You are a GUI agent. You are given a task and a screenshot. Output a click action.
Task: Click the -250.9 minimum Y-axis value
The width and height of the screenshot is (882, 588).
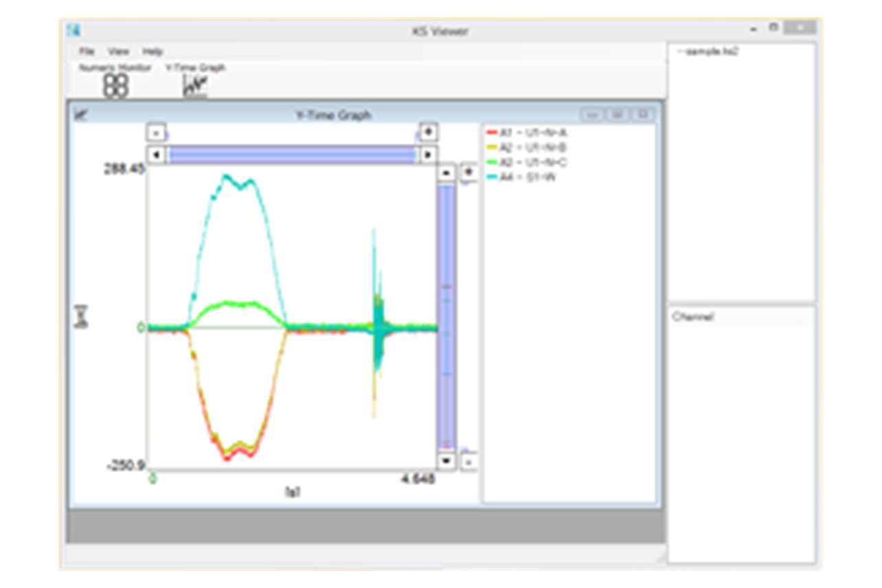(x=126, y=466)
